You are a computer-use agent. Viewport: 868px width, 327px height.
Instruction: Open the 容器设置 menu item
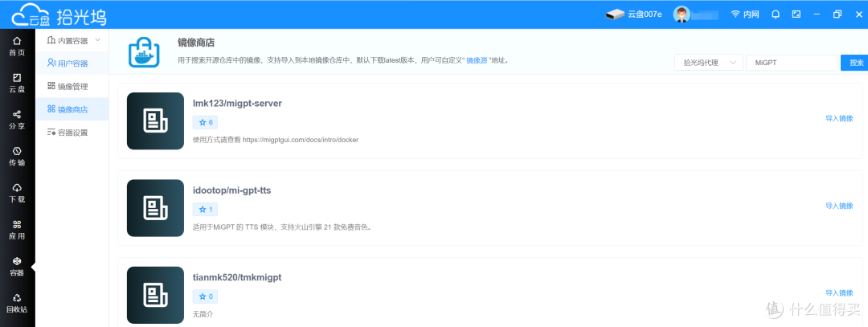coord(72,133)
